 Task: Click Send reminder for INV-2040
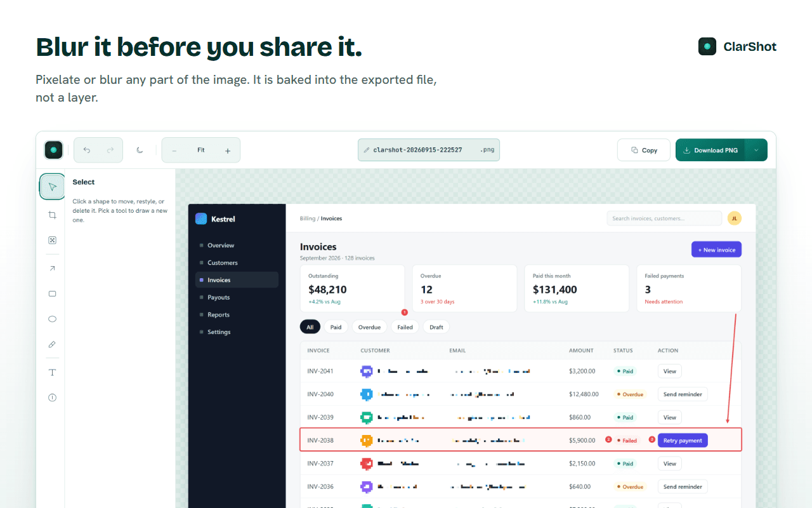pos(683,394)
